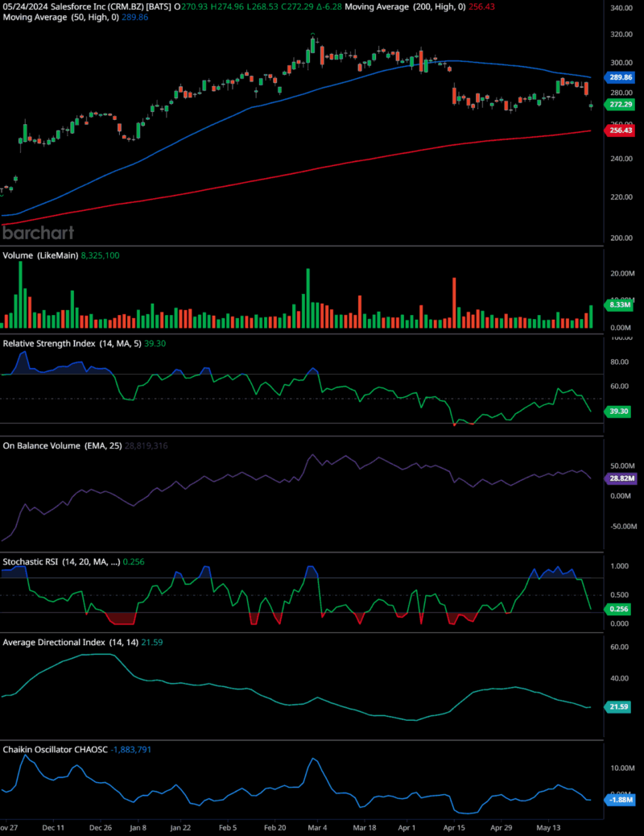Click the 10.00M Chaikin Oscillator axis label
644x836 pixels.
point(622,768)
